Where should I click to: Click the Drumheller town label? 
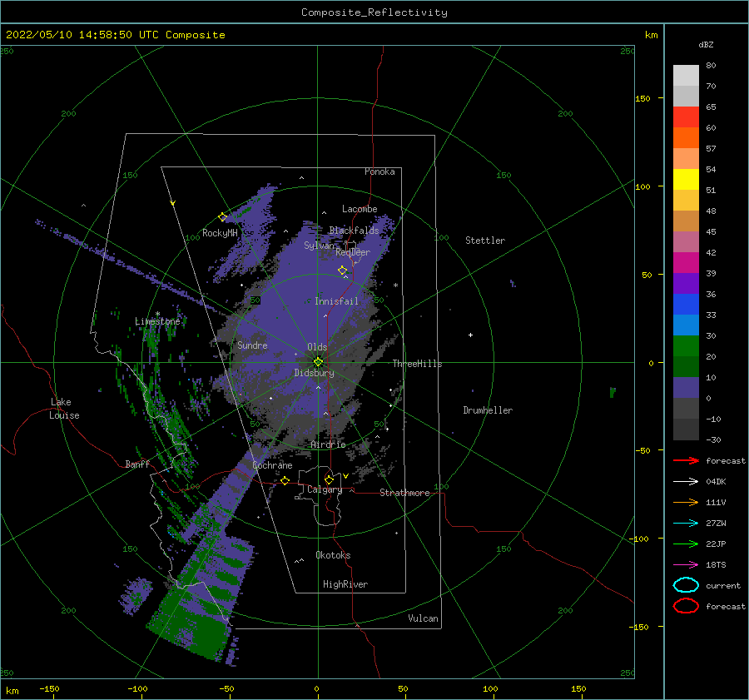tap(488, 410)
